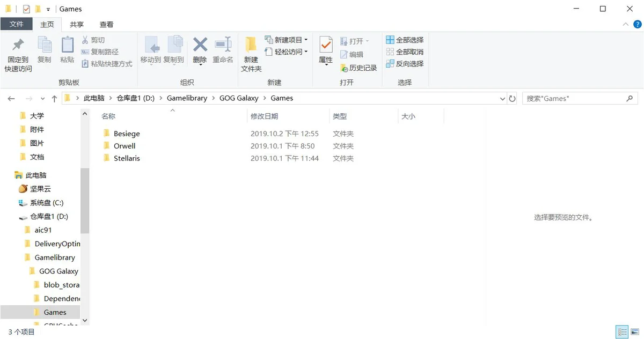Switch to the 主页 (Home) tab
Screen dimensions: 644x339
[47, 25]
